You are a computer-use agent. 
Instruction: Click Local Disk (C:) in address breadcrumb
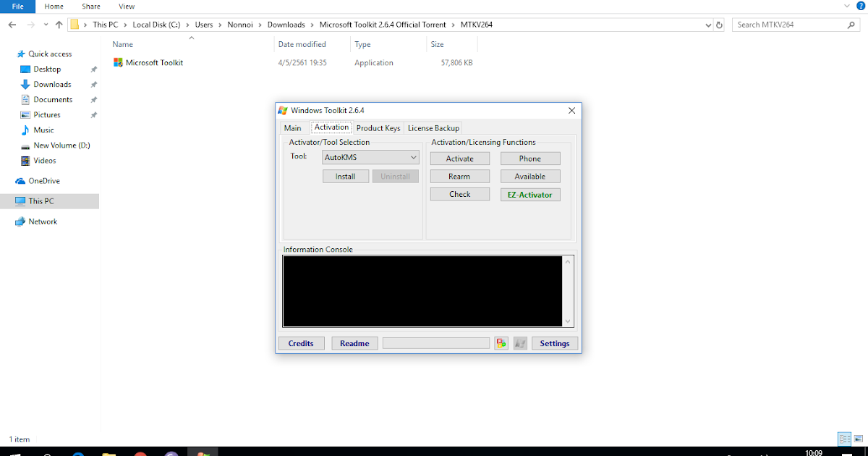point(156,25)
